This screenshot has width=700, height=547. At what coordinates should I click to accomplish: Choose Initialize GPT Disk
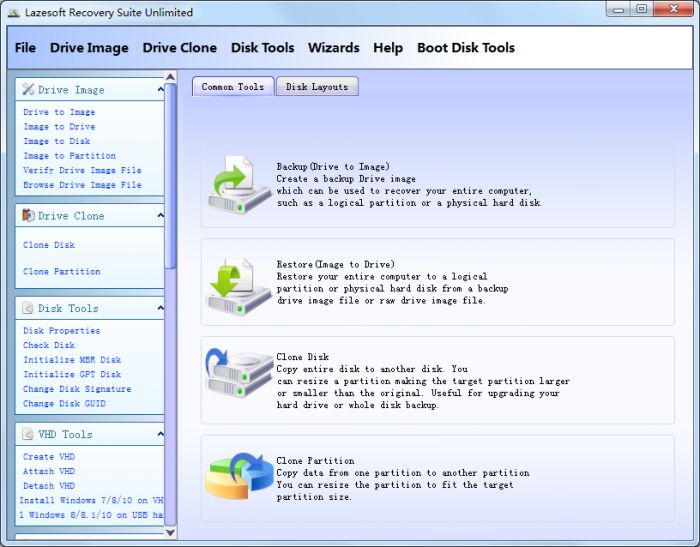coord(72,374)
